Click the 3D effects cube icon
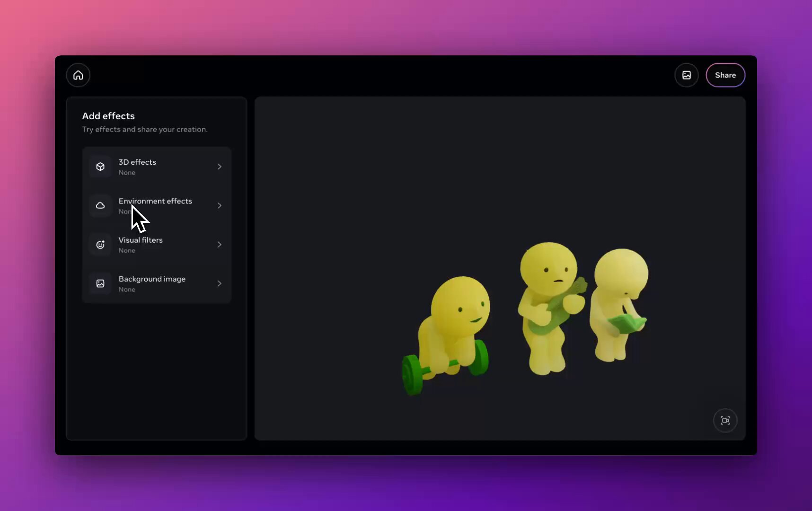Screen dimensions: 812x511 pyautogui.click(x=100, y=167)
